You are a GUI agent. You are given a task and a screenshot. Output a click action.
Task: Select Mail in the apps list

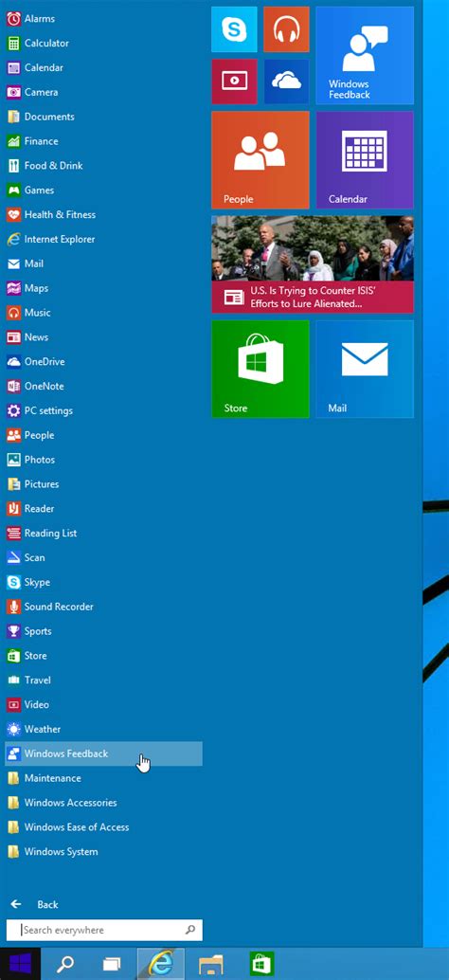[x=103, y=263]
